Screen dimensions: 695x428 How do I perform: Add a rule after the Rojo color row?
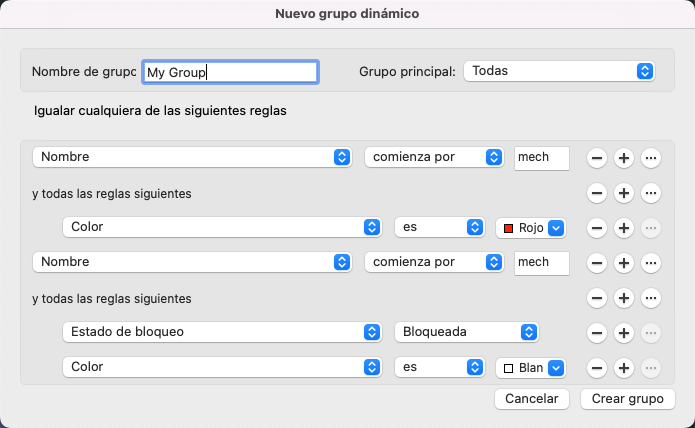click(623, 227)
